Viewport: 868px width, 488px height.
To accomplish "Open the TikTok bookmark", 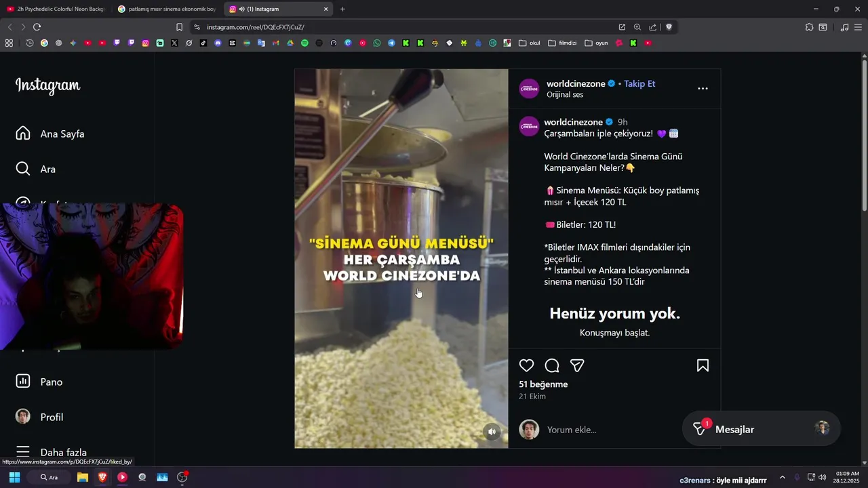I will [203, 43].
